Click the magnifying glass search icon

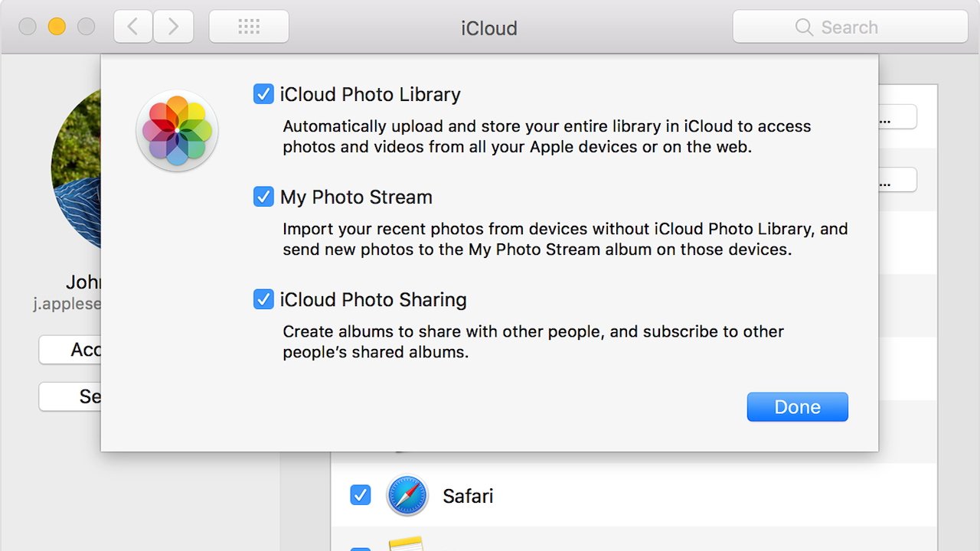tap(804, 28)
